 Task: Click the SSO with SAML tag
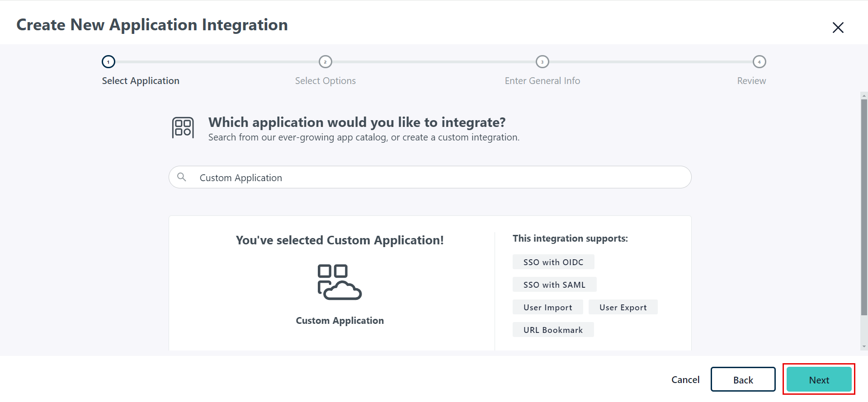(554, 285)
